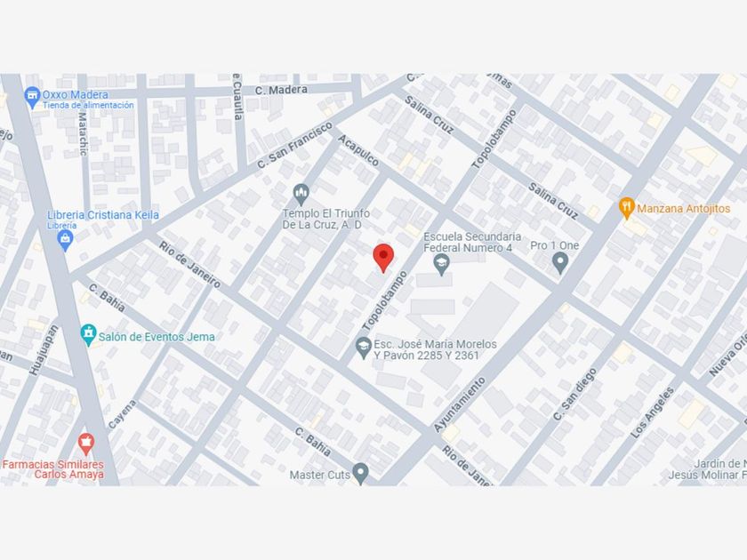Click the Oxxo Madera text label

point(76,94)
